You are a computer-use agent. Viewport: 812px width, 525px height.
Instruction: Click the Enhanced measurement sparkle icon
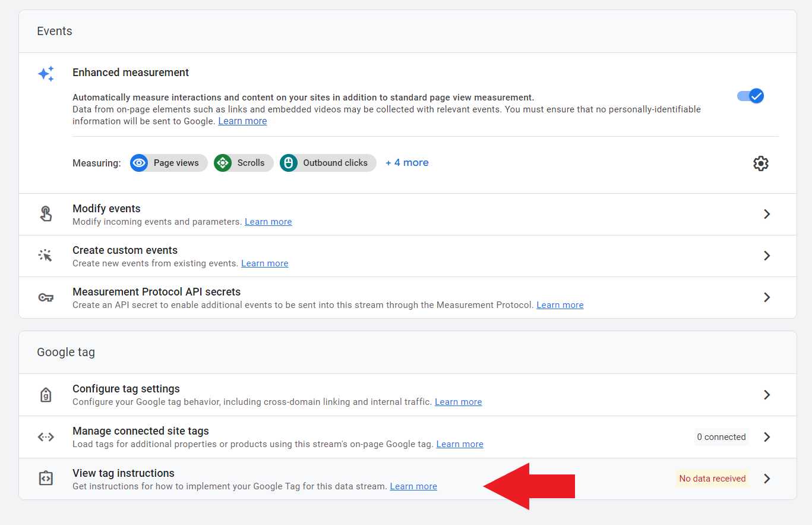pyautogui.click(x=46, y=74)
